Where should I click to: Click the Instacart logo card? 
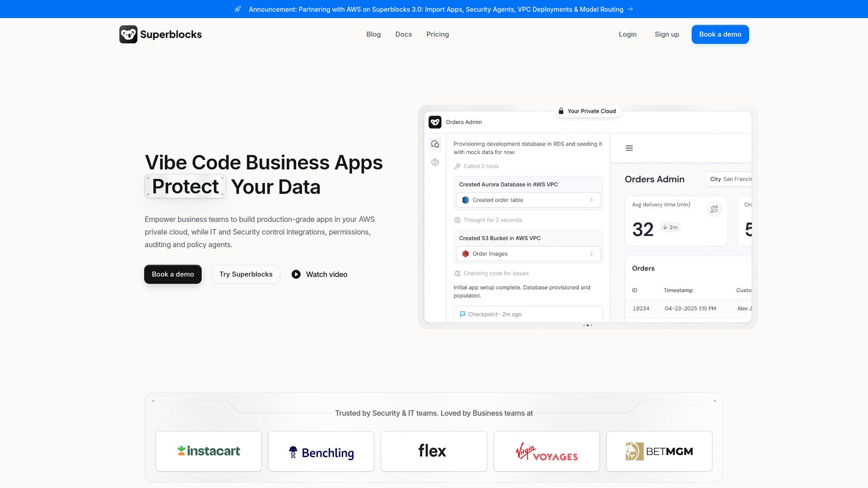[208, 451]
